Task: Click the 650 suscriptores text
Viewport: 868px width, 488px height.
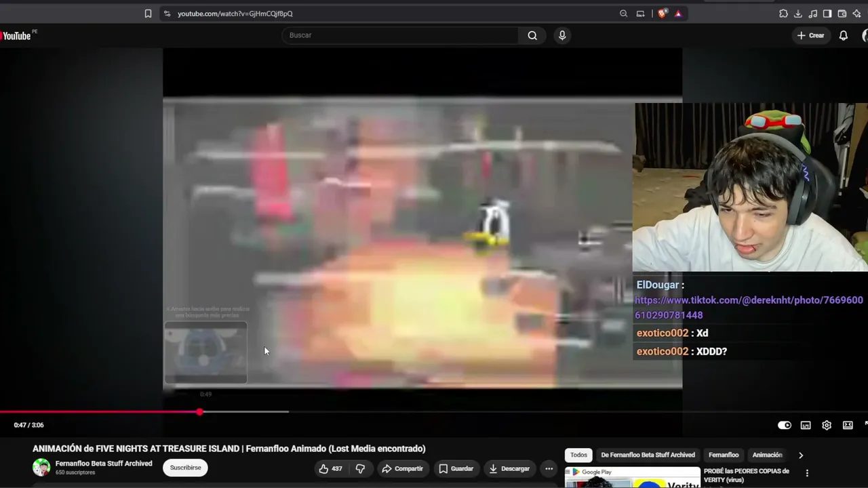Action: [x=75, y=472]
